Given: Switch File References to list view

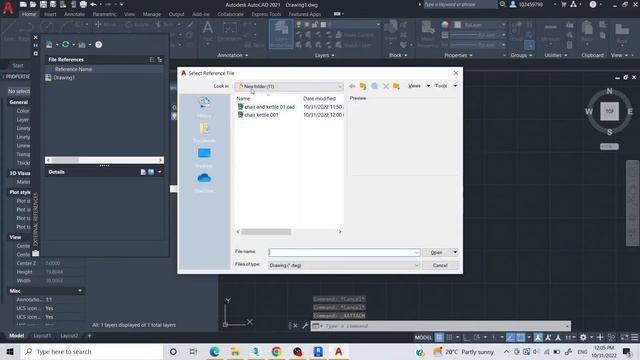Looking at the screenshot, I should [152, 60].
